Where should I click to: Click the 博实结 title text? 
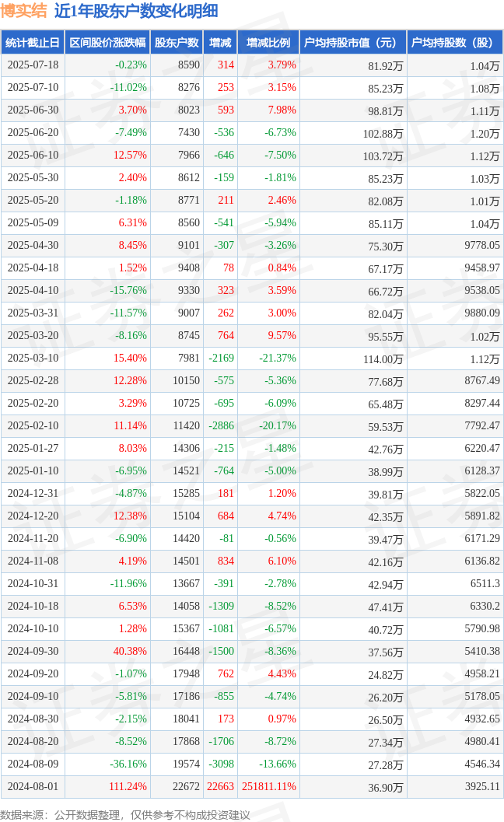pyautogui.click(x=24, y=11)
